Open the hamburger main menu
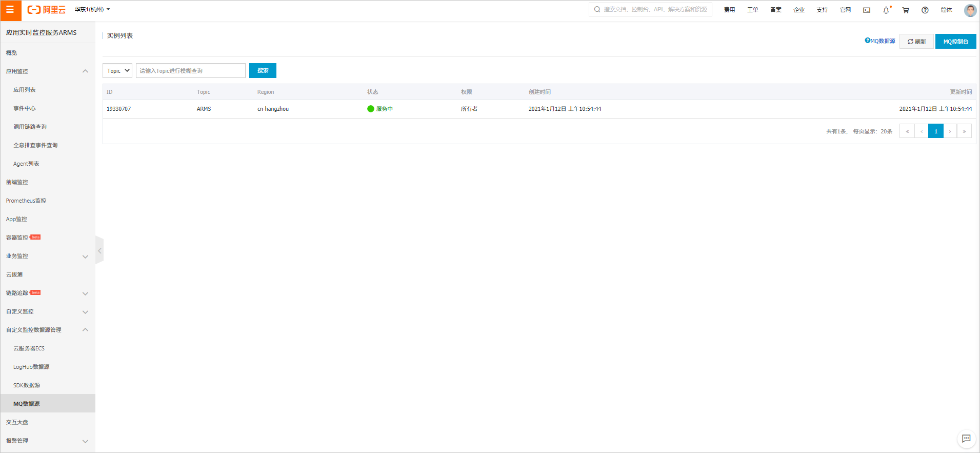980x453 pixels. pyautogui.click(x=10, y=10)
